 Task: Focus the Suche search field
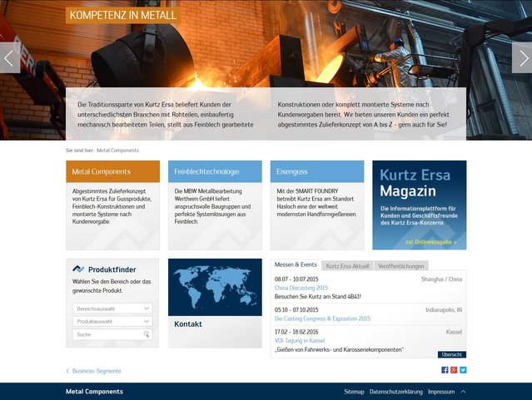112,334
